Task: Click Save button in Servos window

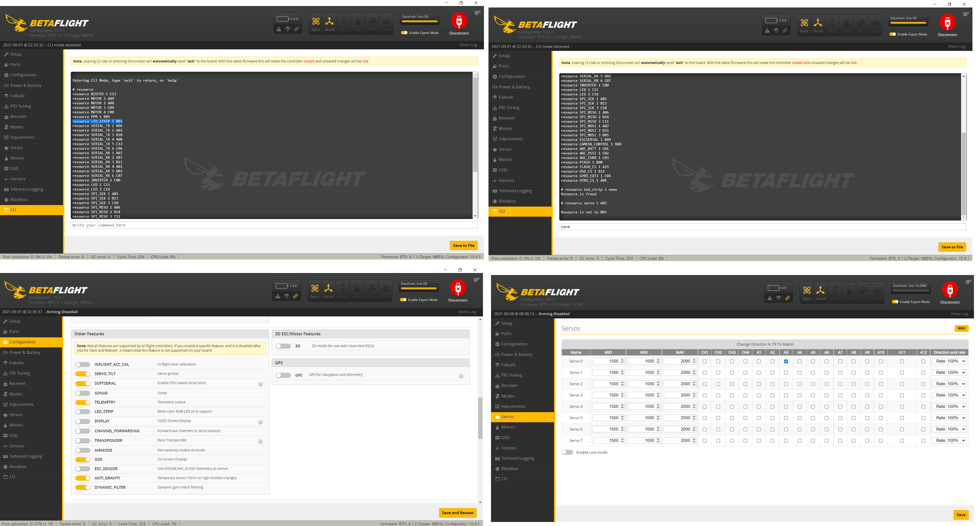Action: pyautogui.click(x=961, y=515)
